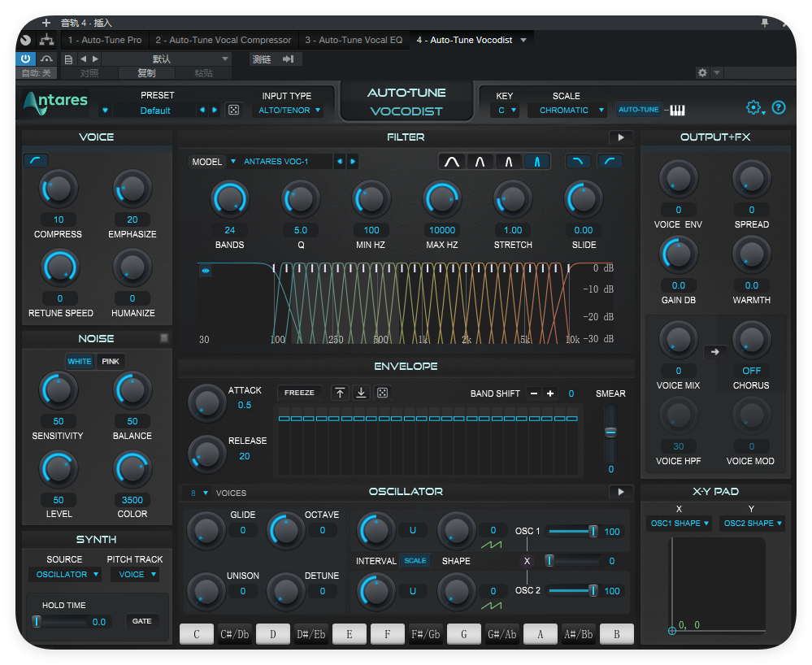
Task: Select the widest filter band shape
Action: pyautogui.click(x=452, y=162)
